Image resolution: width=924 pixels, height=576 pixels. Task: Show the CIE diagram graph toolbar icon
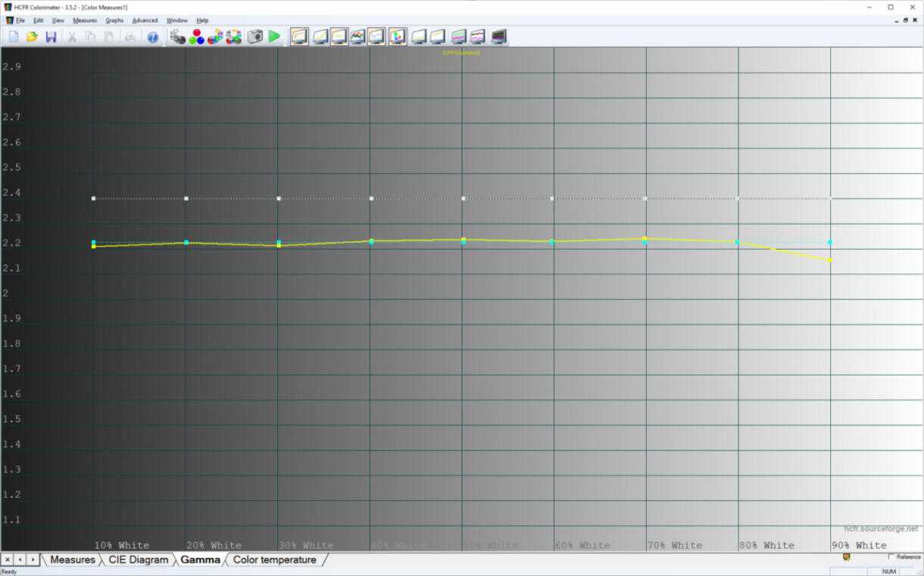point(398,36)
